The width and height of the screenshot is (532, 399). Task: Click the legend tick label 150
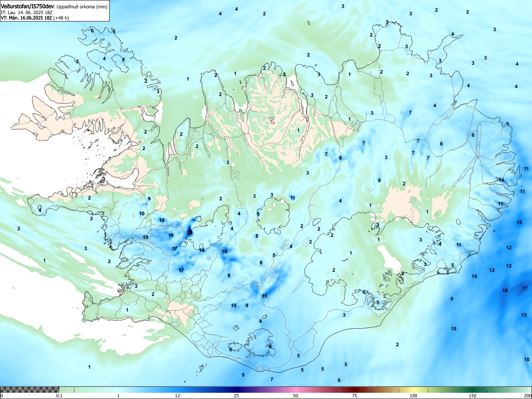pyautogui.click(x=473, y=396)
